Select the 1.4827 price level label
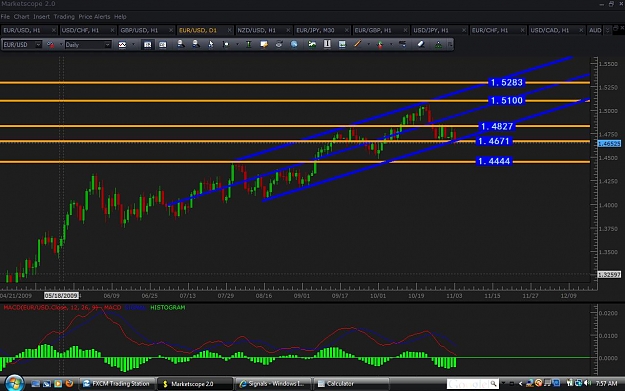The image size is (625, 391). 497,127
